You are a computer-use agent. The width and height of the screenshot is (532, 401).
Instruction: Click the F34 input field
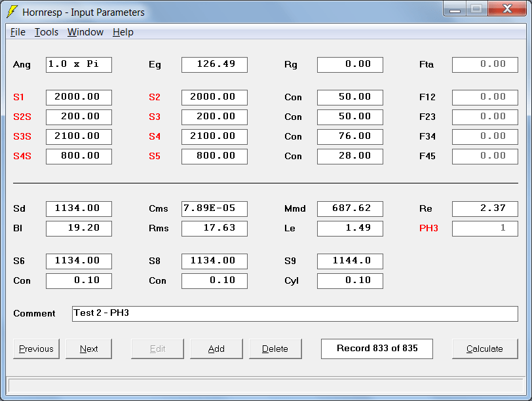[x=485, y=137]
